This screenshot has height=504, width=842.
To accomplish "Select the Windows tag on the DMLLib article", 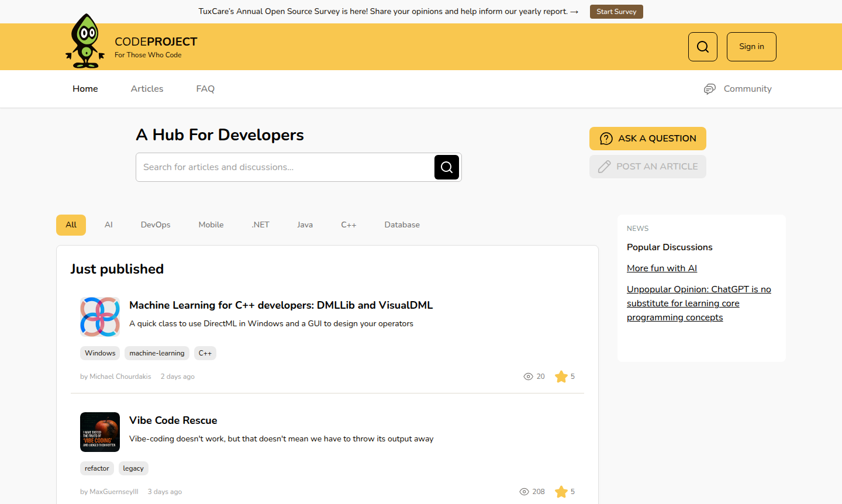I will 99,353.
